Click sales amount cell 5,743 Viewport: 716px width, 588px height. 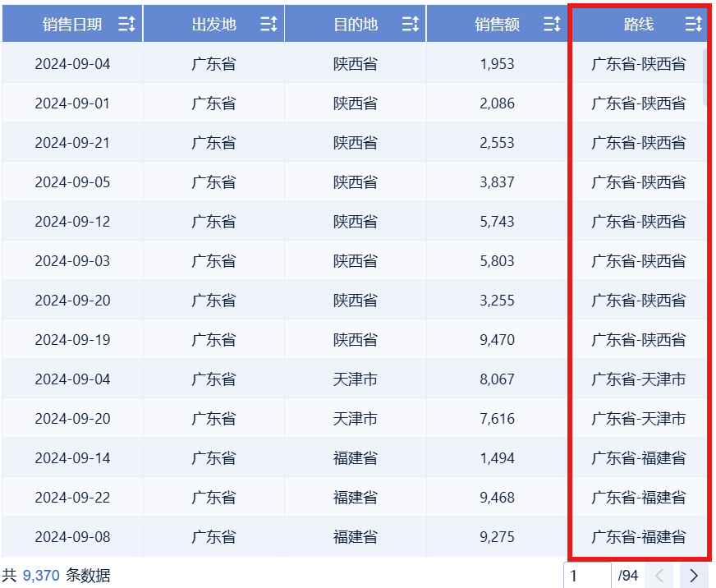pos(497,222)
